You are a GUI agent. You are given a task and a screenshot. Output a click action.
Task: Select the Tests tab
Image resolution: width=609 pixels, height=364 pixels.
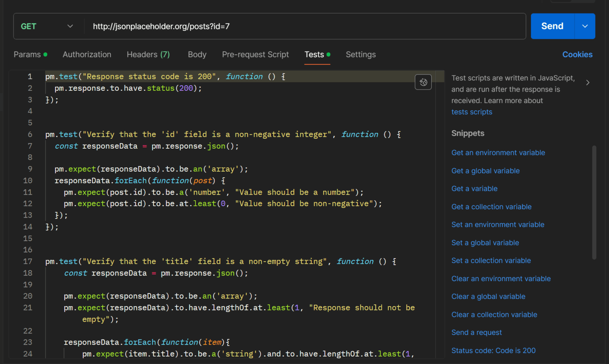[x=317, y=54]
